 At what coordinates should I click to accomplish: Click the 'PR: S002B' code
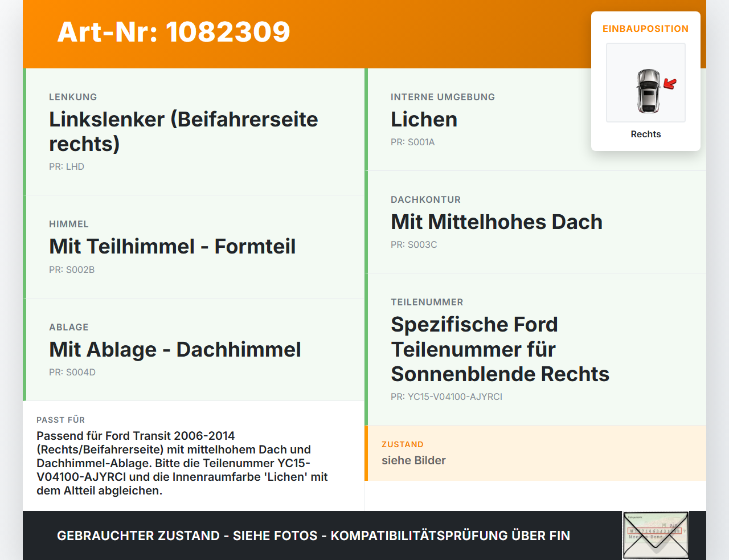[x=72, y=269]
